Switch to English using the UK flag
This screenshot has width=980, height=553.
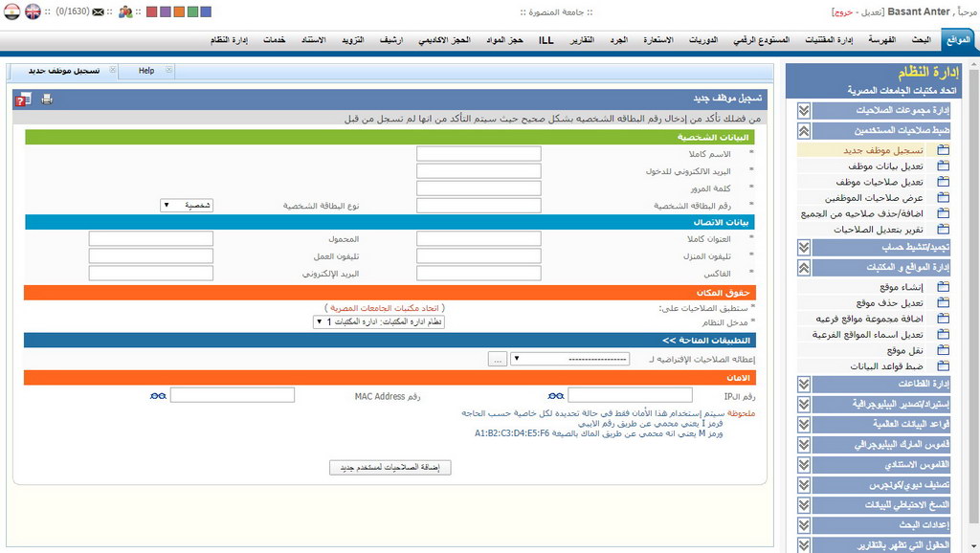33,11
